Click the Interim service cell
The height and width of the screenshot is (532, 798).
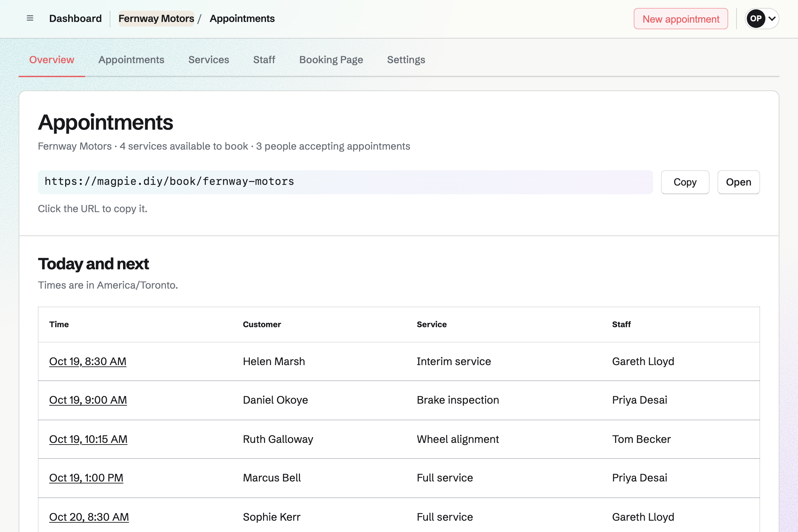click(x=454, y=361)
